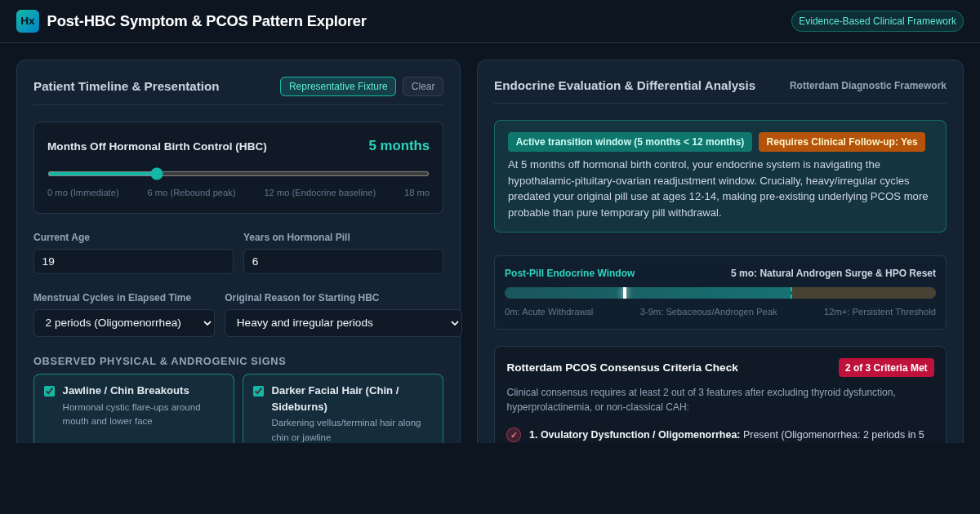Viewport: 980px width, 514px height.
Task: Click the Rotterdam Diagnostic Framework label
Action: (868, 86)
